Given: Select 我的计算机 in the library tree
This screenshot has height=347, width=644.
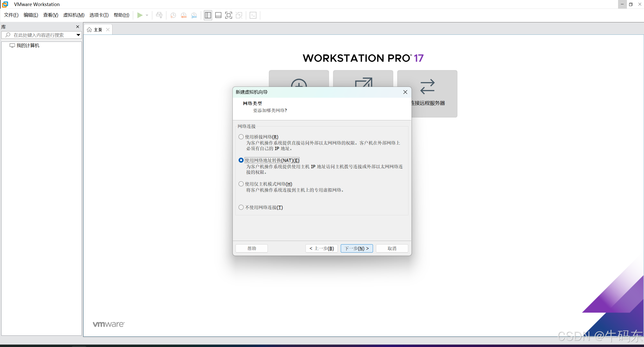Looking at the screenshot, I should 28,46.
